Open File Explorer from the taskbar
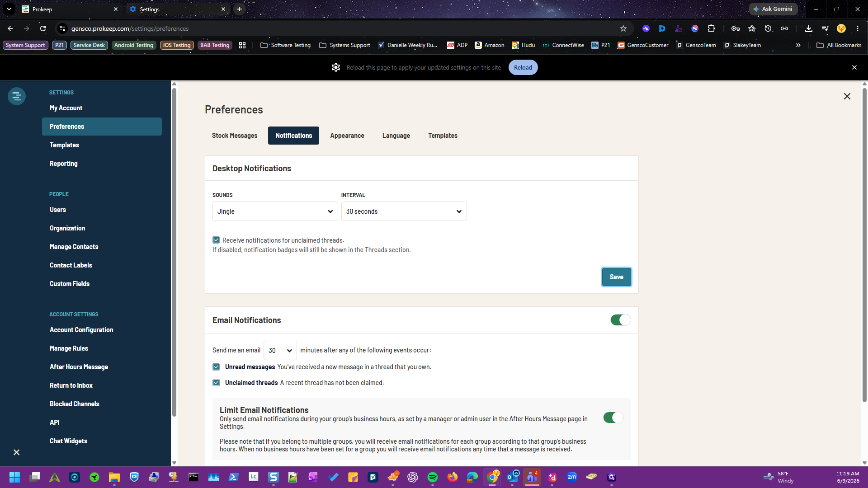Viewport: 868px width, 488px height. 114,477
